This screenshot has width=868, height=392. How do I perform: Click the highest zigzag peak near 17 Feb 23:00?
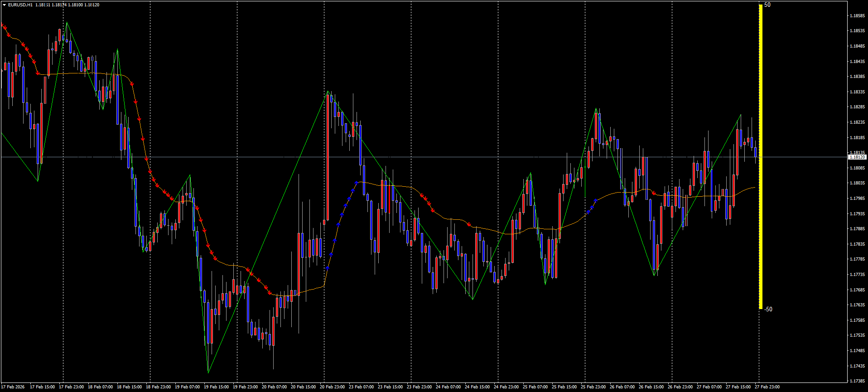tap(67, 23)
